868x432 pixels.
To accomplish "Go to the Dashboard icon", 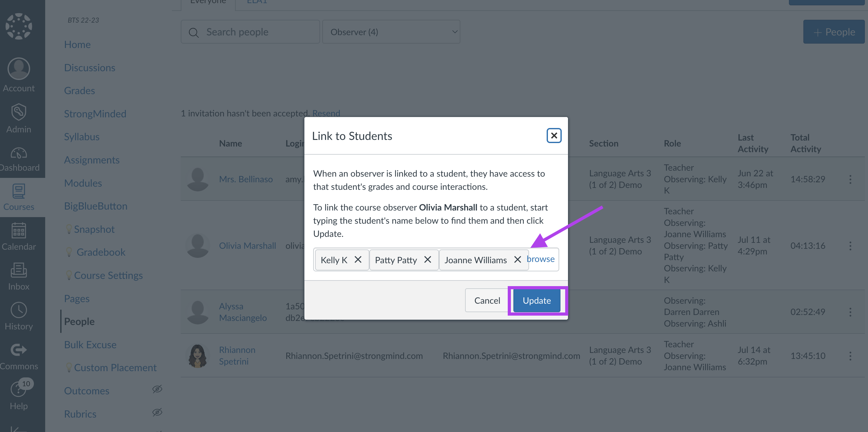I will pyautogui.click(x=19, y=153).
